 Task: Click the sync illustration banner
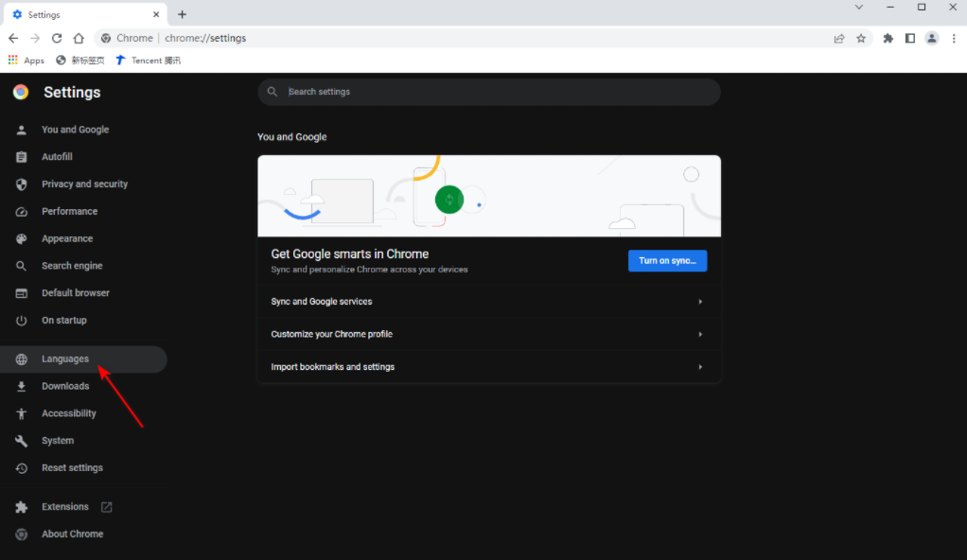click(489, 196)
